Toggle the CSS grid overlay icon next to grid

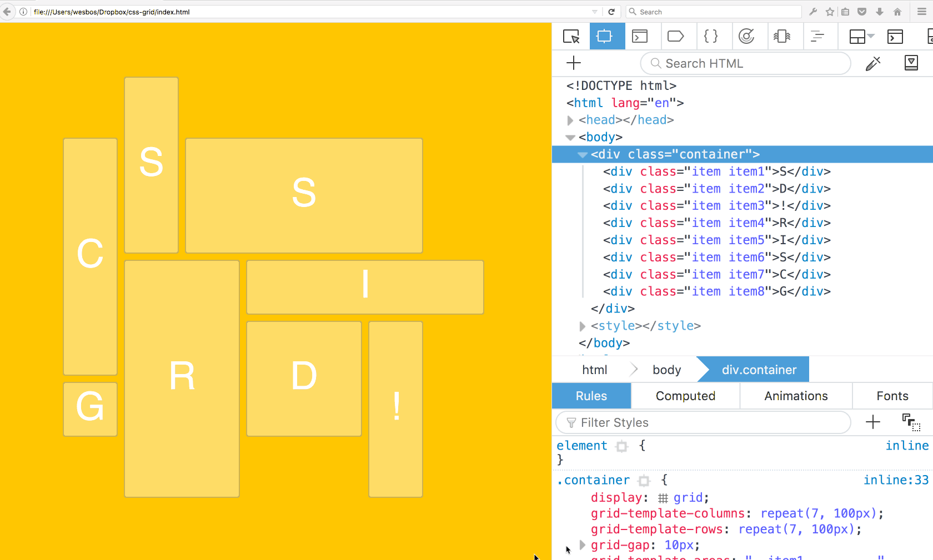(x=663, y=498)
